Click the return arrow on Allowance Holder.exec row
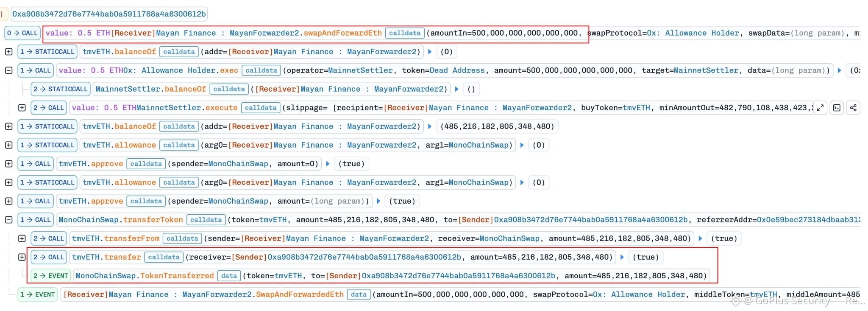Screen dimensions: 868x311 click(x=839, y=70)
